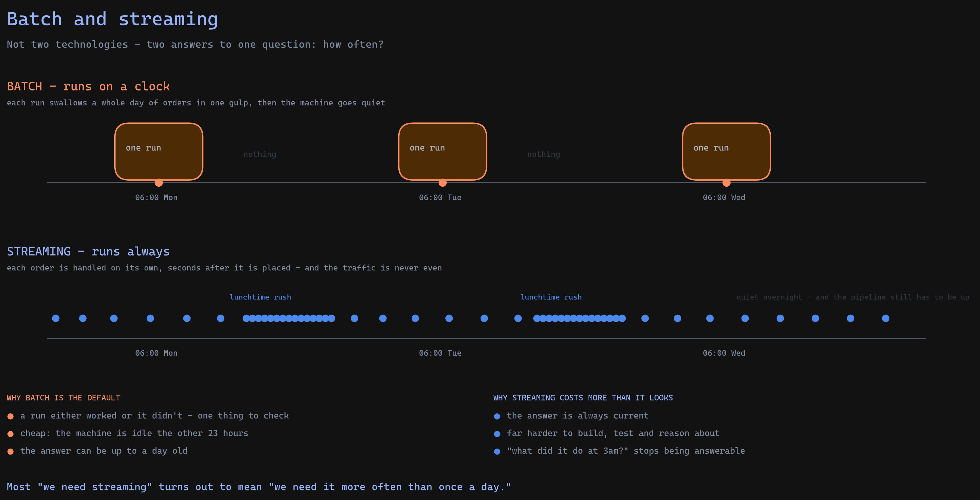Click "06:00 Mon" on the batch timeline
This screenshot has width=980, height=500.
156,198
